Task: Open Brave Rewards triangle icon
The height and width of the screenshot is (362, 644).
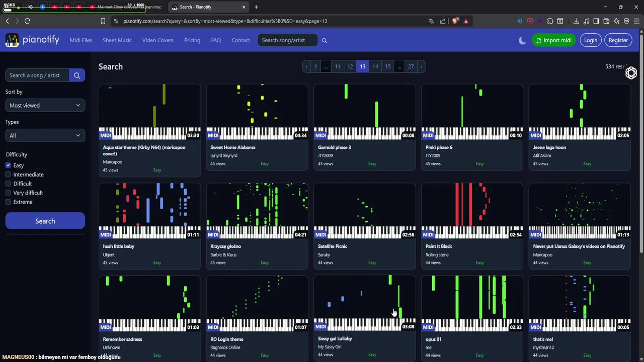Action: pyautogui.click(x=466, y=21)
